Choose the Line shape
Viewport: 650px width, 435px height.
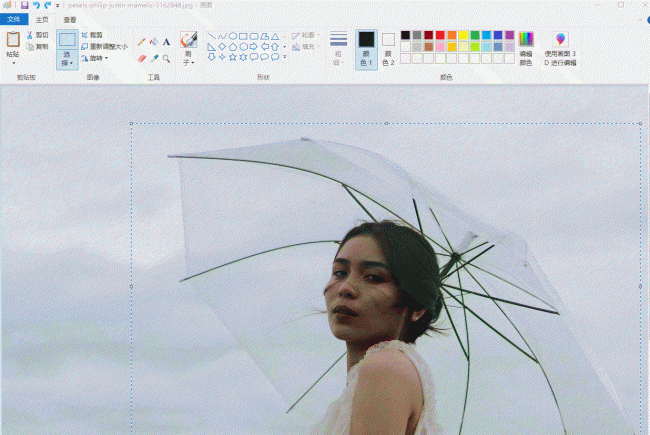pyautogui.click(x=211, y=36)
